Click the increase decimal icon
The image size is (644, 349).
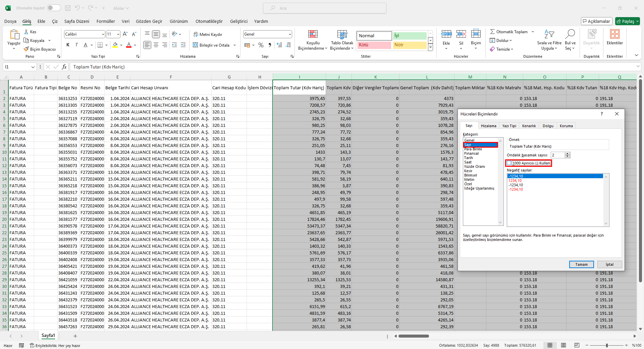pos(279,45)
